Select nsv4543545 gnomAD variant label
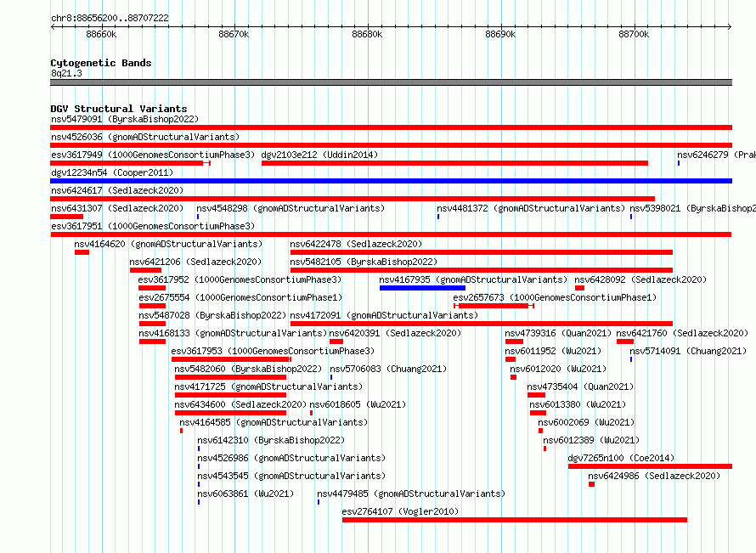Viewport: 756px width, 553px height. (x=291, y=476)
